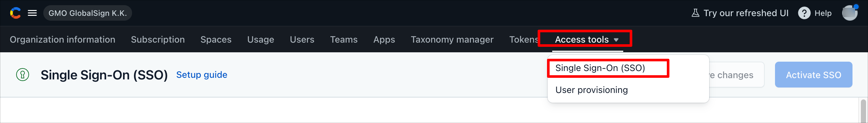
Task: Click the flask icon beside refreshed UI
Action: (x=695, y=13)
